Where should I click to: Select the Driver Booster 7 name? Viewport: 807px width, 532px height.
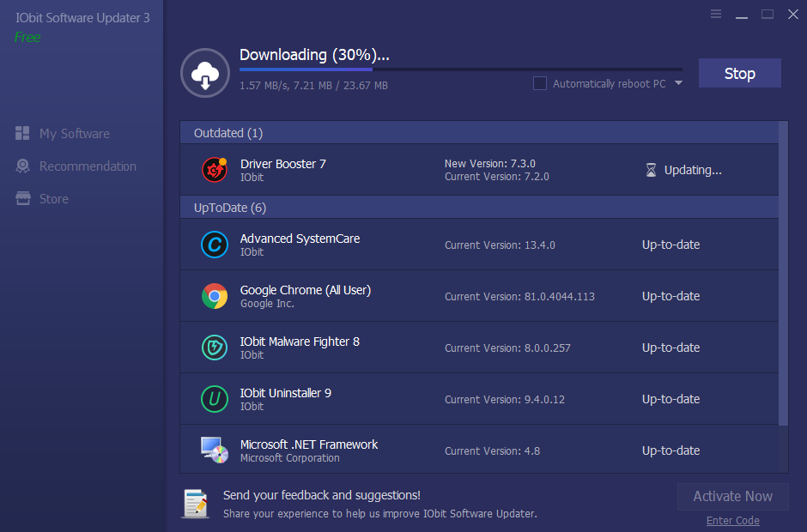click(283, 164)
